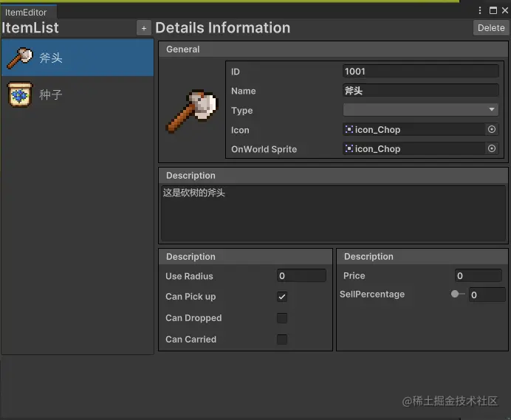Focus the Name input field
Image resolution: width=511 pixels, height=420 pixels.
click(x=420, y=91)
